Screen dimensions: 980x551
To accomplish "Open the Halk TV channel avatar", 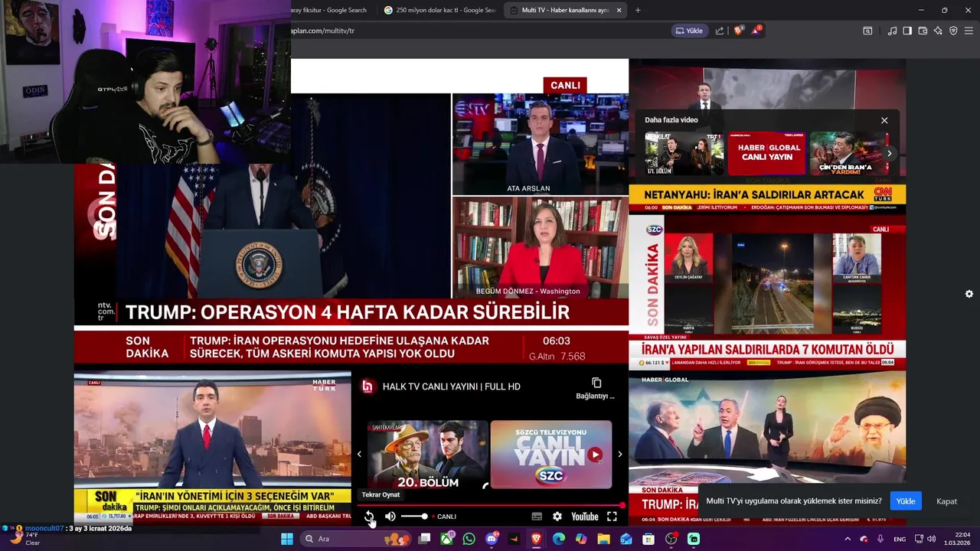I will (367, 386).
